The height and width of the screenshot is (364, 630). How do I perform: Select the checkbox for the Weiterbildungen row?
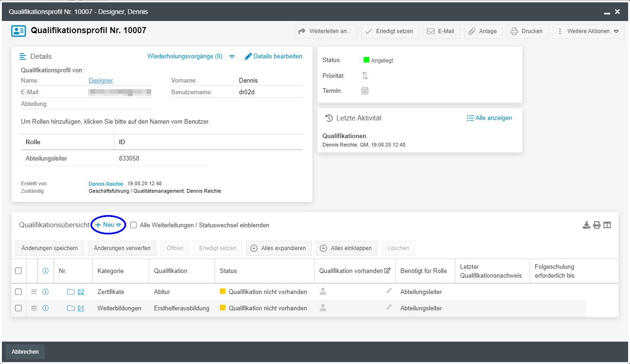[x=18, y=308]
